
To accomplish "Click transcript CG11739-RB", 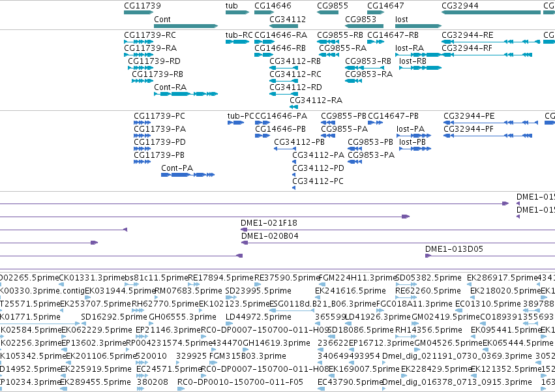I will (142, 81).
